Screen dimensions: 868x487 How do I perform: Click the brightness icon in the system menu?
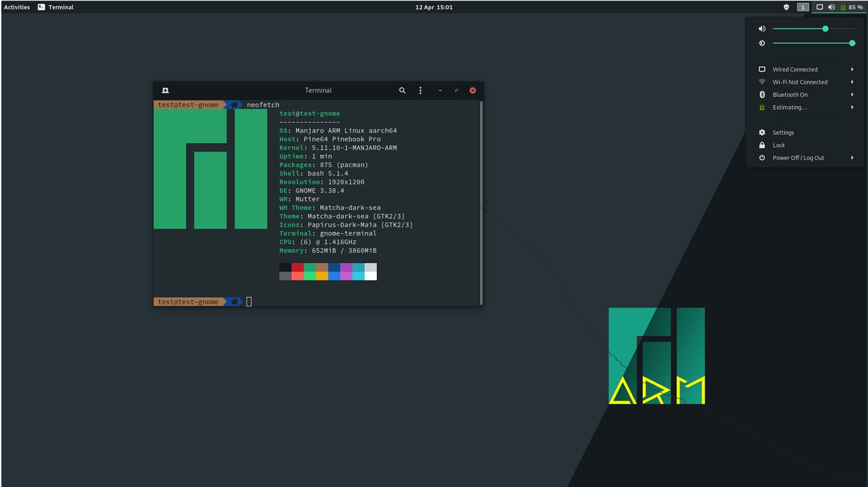click(x=762, y=43)
